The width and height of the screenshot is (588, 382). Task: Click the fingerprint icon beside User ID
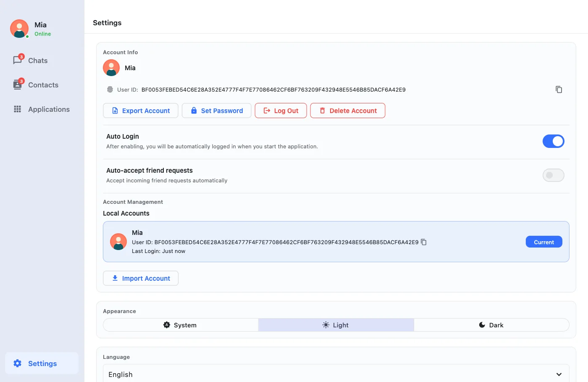[110, 90]
